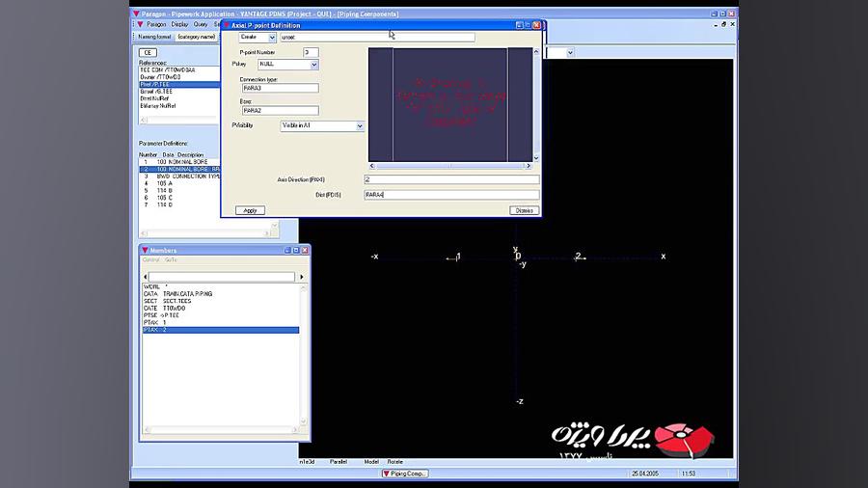868x488 pixels.
Task: Click the n1e3d view direction label
Action: pos(307,461)
